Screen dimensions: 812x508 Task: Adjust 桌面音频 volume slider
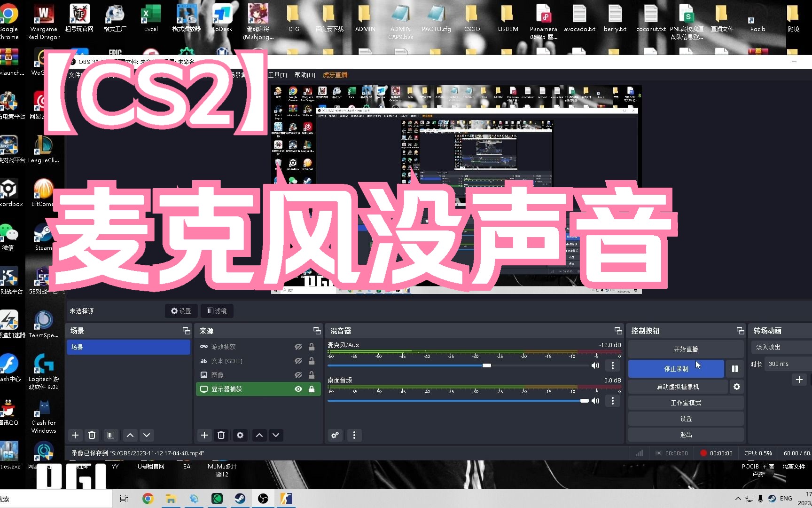click(x=584, y=401)
